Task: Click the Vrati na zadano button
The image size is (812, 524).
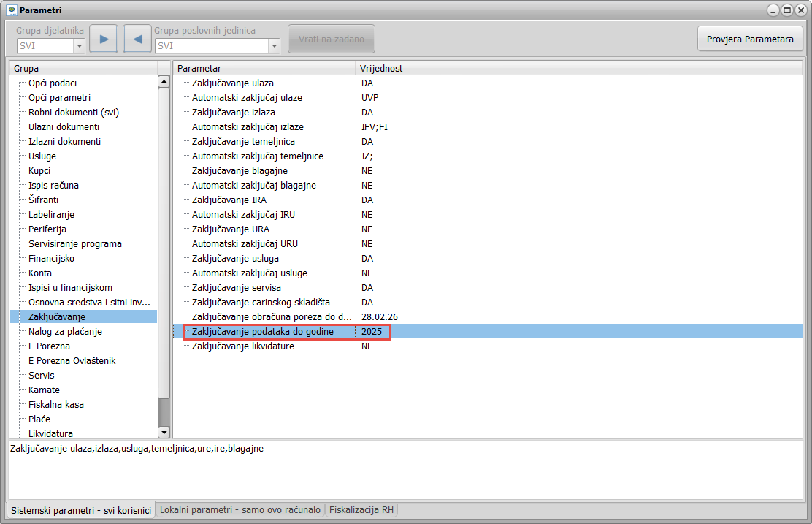Action: tap(331, 39)
